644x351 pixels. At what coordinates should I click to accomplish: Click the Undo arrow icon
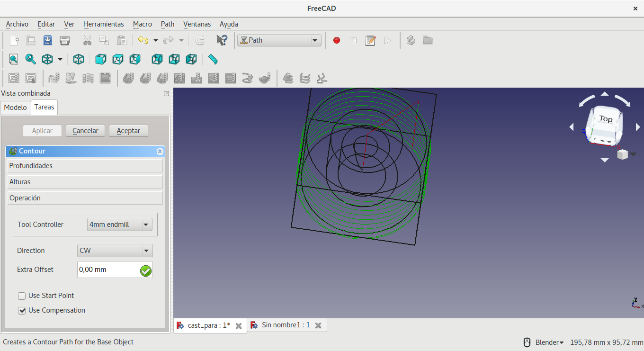(143, 40)
